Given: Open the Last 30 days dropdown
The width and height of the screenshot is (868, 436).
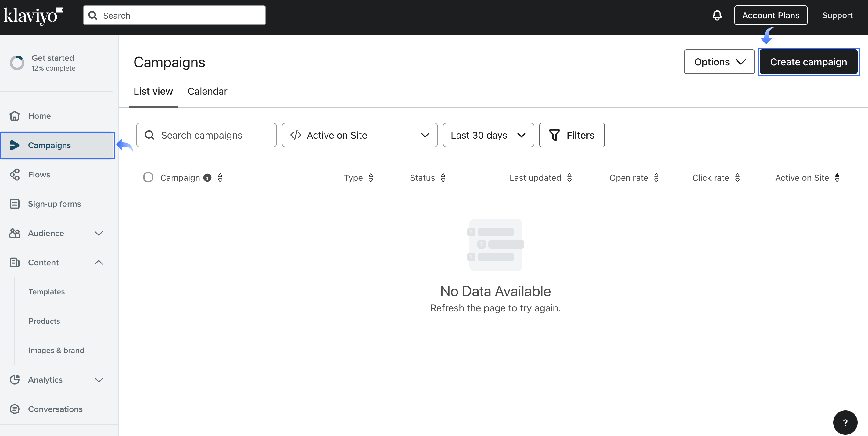Looking at the screenshot, I should coord(488,135).
